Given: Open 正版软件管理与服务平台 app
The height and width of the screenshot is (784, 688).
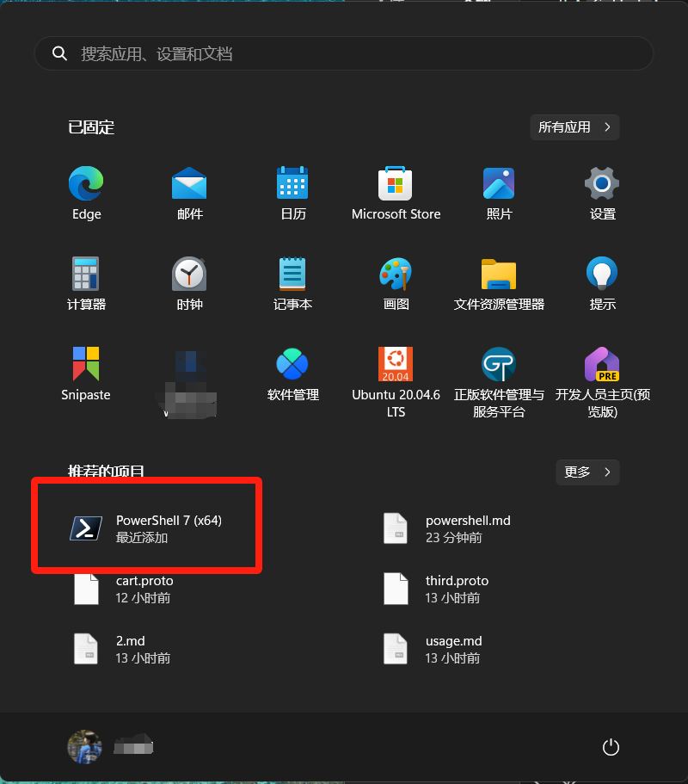Looking at the screenshot, I should (x=499, y=382).
